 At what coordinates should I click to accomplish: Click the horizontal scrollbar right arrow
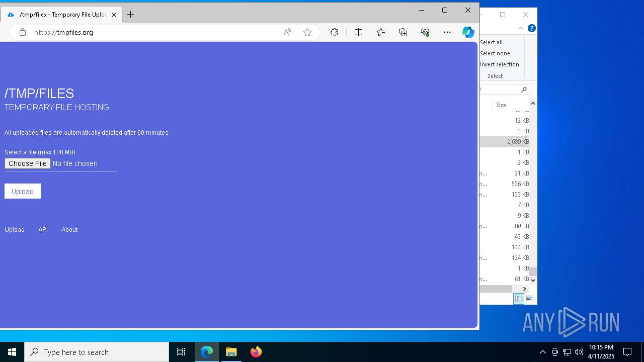524,289
